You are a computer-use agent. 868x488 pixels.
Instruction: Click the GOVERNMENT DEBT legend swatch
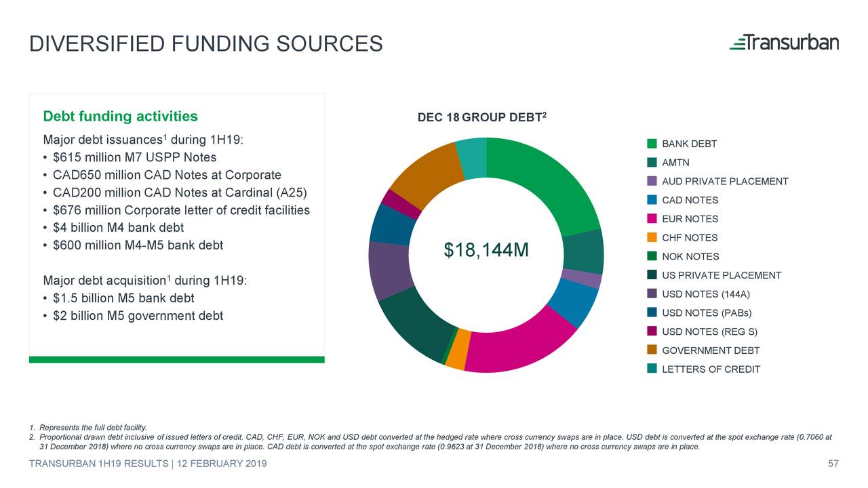pyautogui.click(x=652, y=350)
